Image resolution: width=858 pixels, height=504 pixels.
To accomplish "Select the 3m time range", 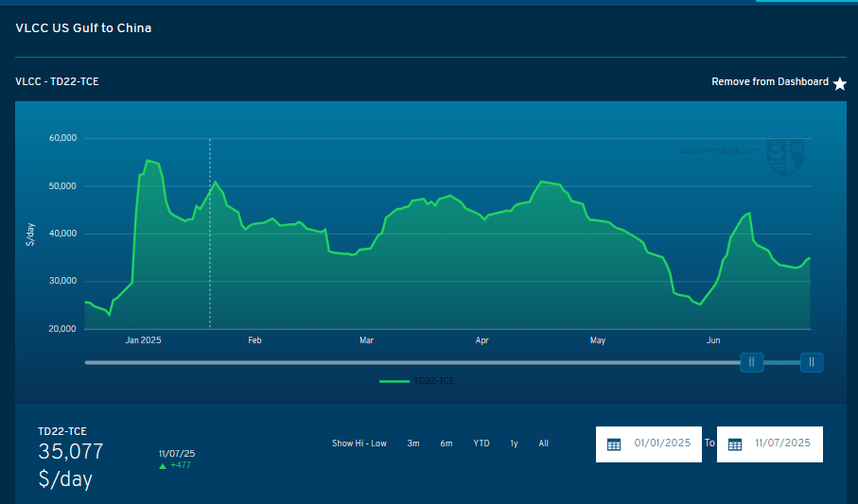I will (x=413, y=443).
